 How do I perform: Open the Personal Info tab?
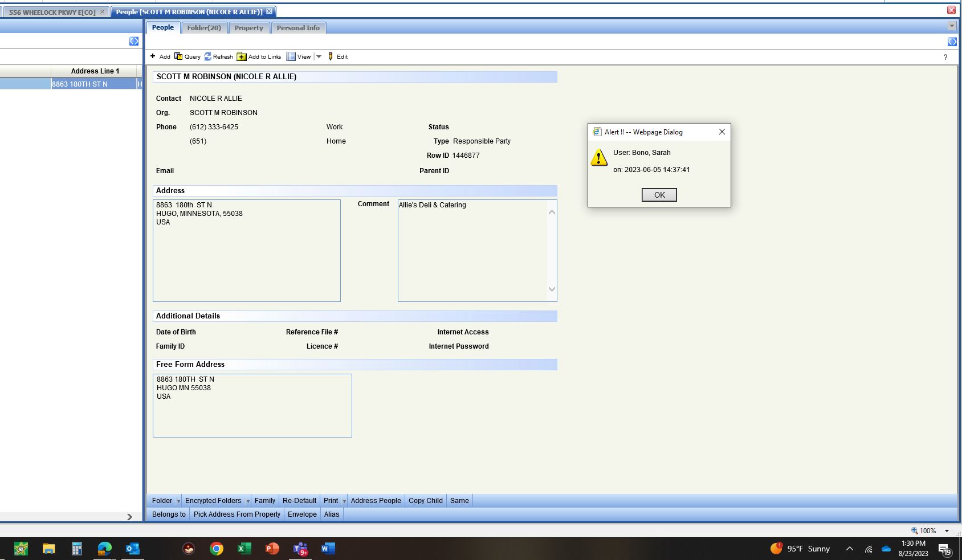(298, 28)
